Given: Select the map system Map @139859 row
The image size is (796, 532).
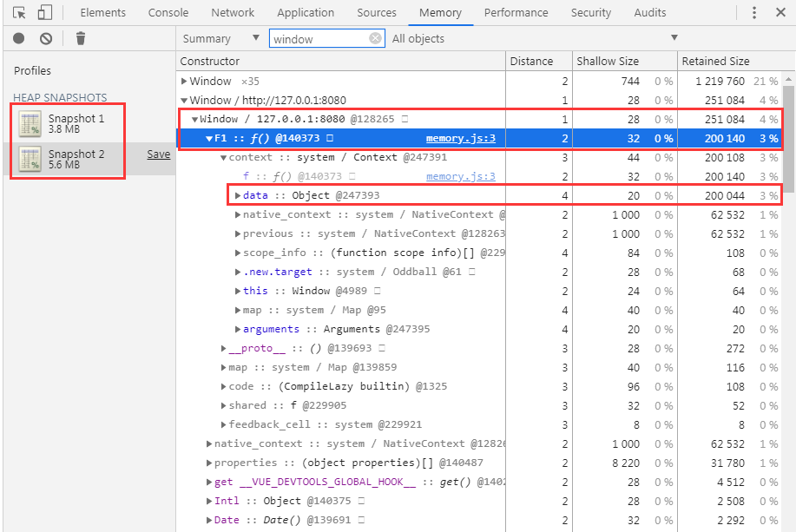Looking at the screenshot, I should pos(480,367).
